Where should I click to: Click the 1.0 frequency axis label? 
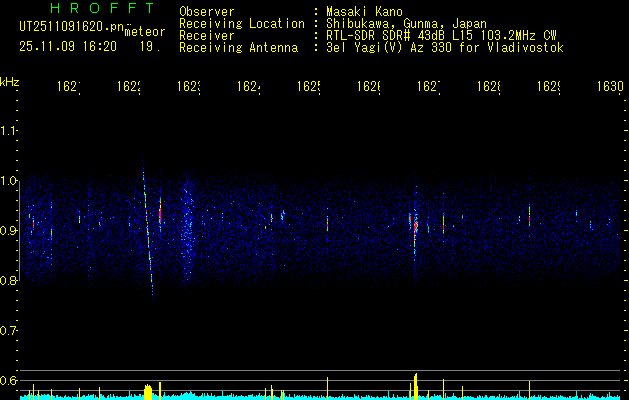pyautogui.click(x=8, y=181)
